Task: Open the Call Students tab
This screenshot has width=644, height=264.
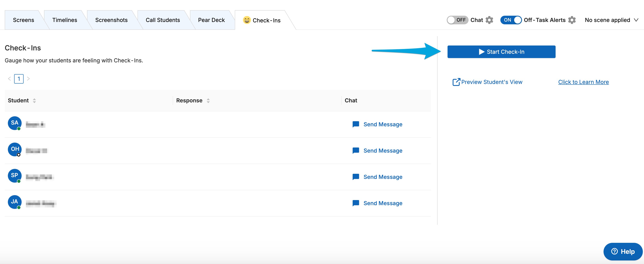Action: tap(163, 20)
